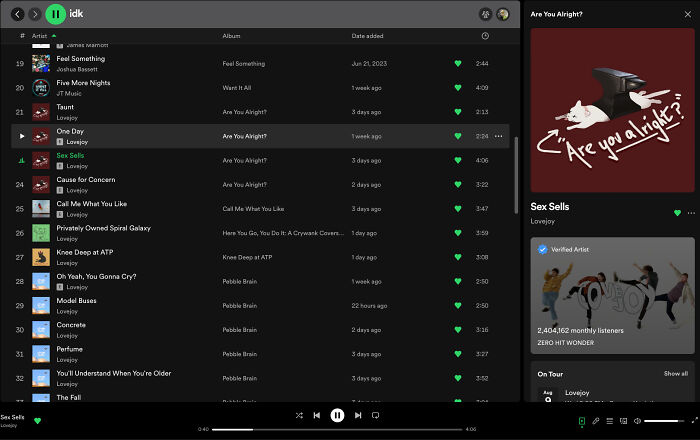Sort by the Date added column
This screenshot has height=440, width=700.
coord(369,36)
